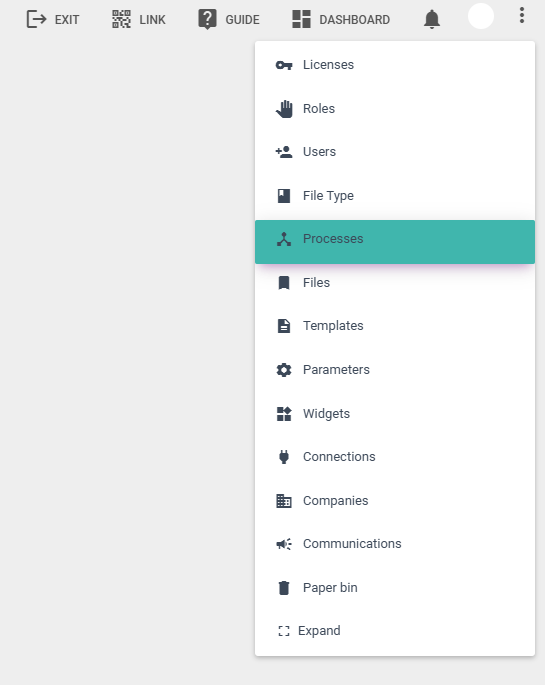The height and width of the screenshot is (685, 545).
Task: Open the three-dot overflow menu
Action: pos(521,15)
